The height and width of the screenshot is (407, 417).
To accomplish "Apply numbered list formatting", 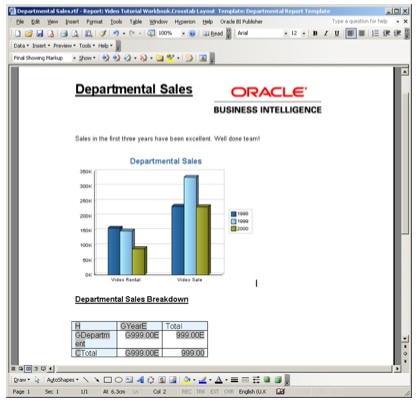I will click(x=375, y=33).
